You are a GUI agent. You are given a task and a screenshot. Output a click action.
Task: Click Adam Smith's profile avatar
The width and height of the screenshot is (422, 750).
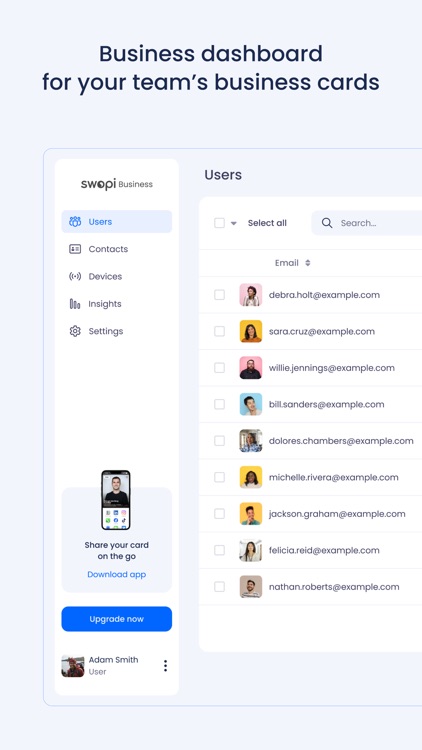73,666
